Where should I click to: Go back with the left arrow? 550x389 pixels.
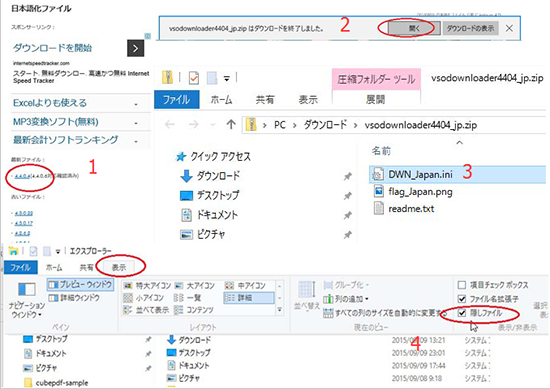170,124
